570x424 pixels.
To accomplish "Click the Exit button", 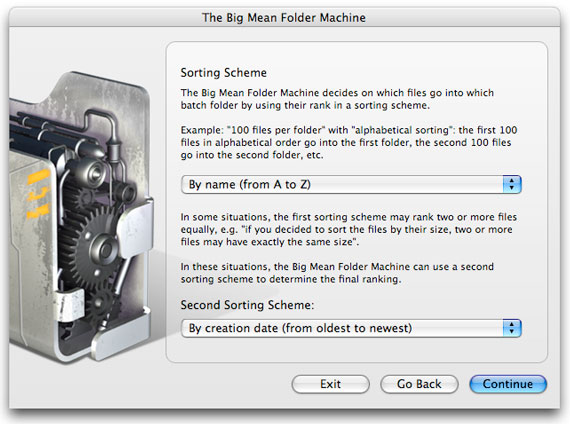I will pos(330,384).
